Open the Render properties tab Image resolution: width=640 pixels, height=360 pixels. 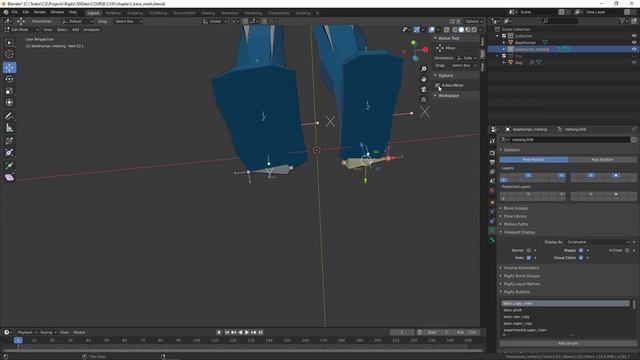coord(492,153)
